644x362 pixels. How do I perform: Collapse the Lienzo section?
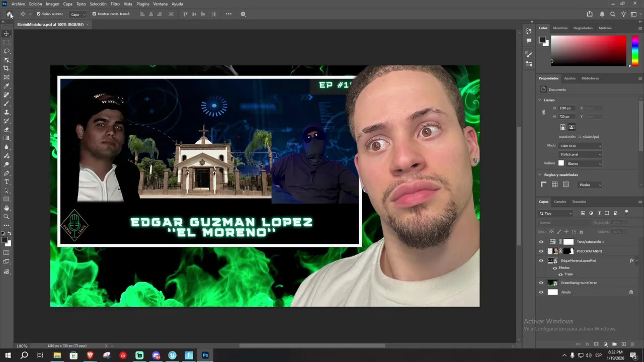(540, 100)
